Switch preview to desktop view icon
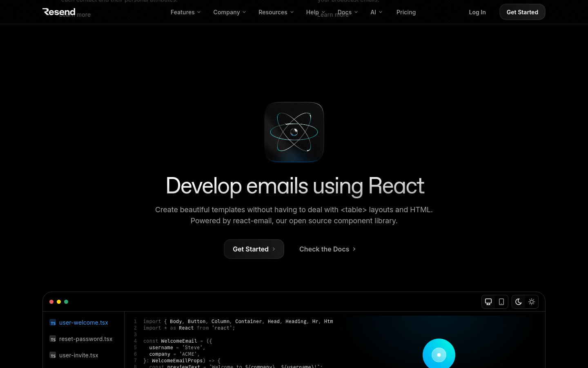Viewport: 588px width, 368px height. 488,302
